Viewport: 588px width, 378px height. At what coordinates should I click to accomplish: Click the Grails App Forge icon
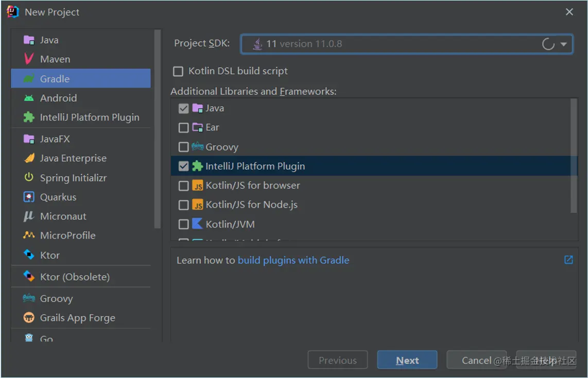29,318
